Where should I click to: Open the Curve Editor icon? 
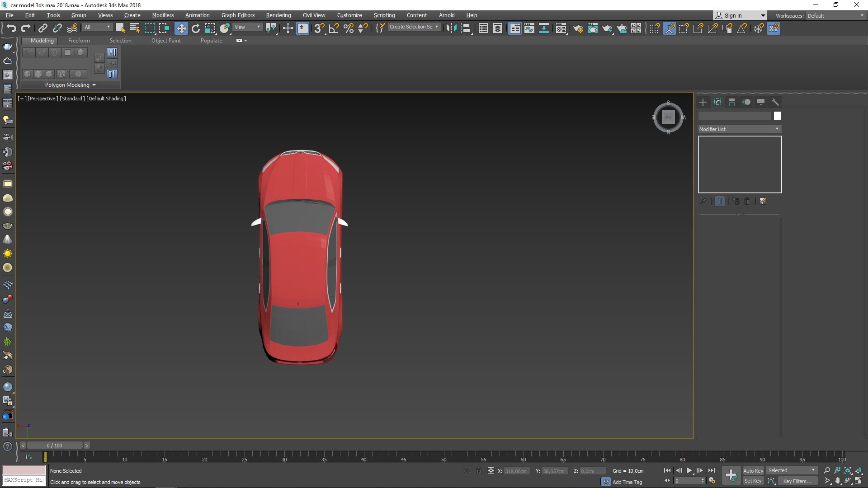tap(529, 28)
